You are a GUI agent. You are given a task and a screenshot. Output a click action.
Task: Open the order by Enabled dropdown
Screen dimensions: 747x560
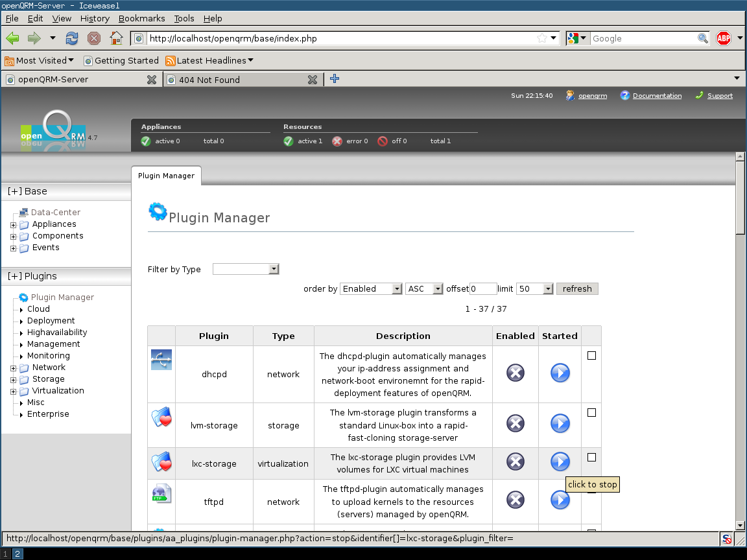pos(371,288)
